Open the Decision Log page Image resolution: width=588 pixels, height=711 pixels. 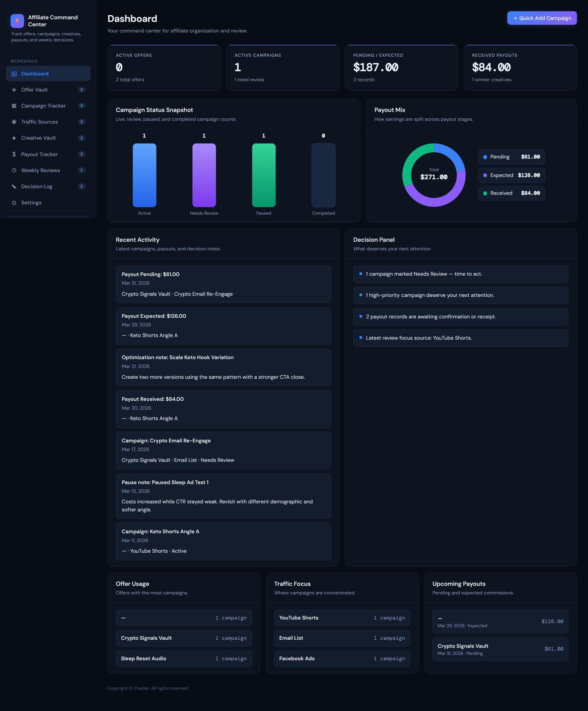pyautogui.click(x=48, y=186)
